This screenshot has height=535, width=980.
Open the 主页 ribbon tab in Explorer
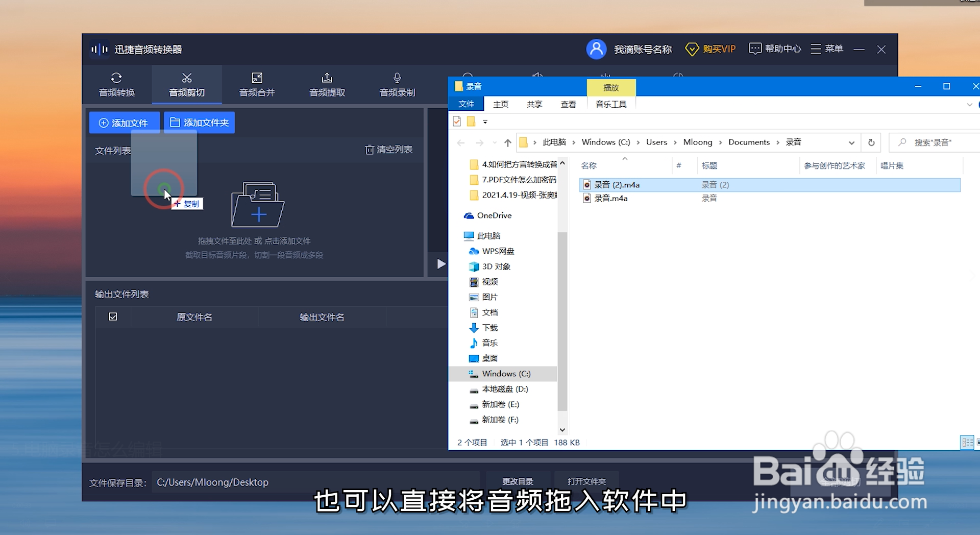coord(501,104)
